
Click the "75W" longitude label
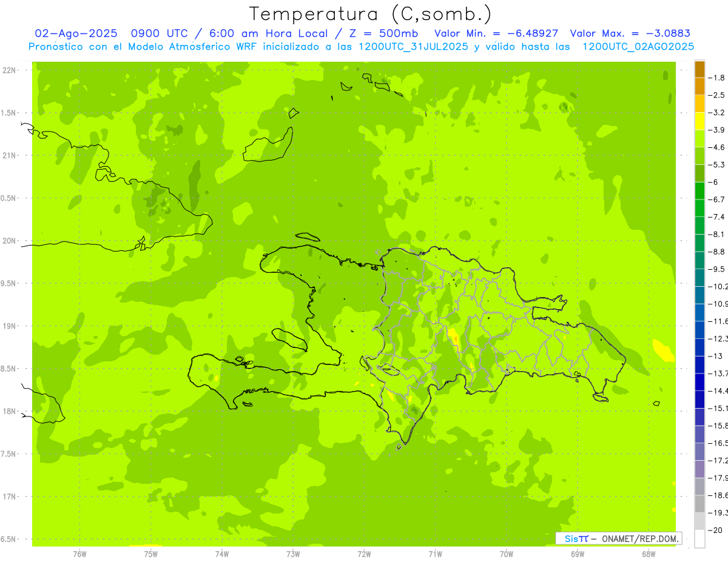[x=151, y=554]
